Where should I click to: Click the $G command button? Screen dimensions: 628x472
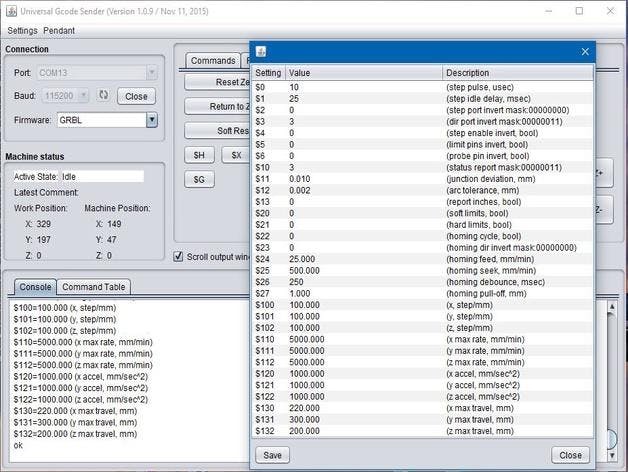(x=199, y=179)
